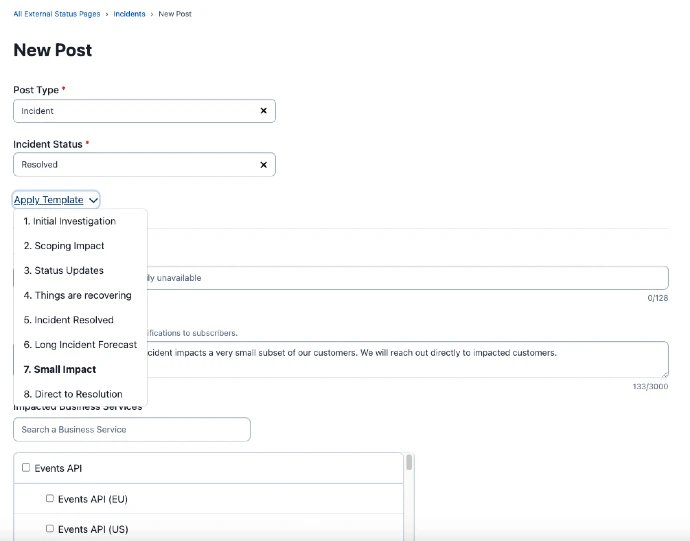Viewport: 690px width, 541px height.
Task: Select 6. Long Incident Forecast template
Action: click(81, 345)
